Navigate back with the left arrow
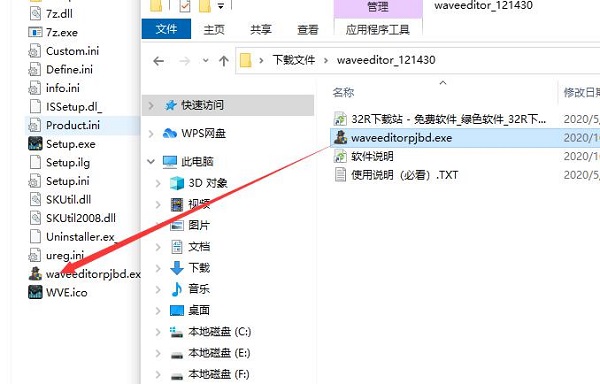Viewport: 600px width, 384px height. pyautogui.click(x=158, y=60)
